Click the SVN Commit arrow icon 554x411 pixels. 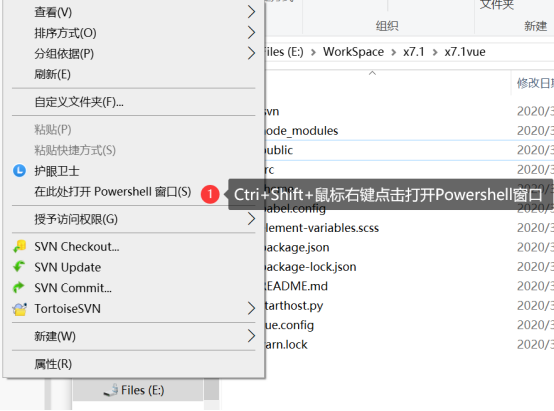pyautogui.click(x=19, y=287)
